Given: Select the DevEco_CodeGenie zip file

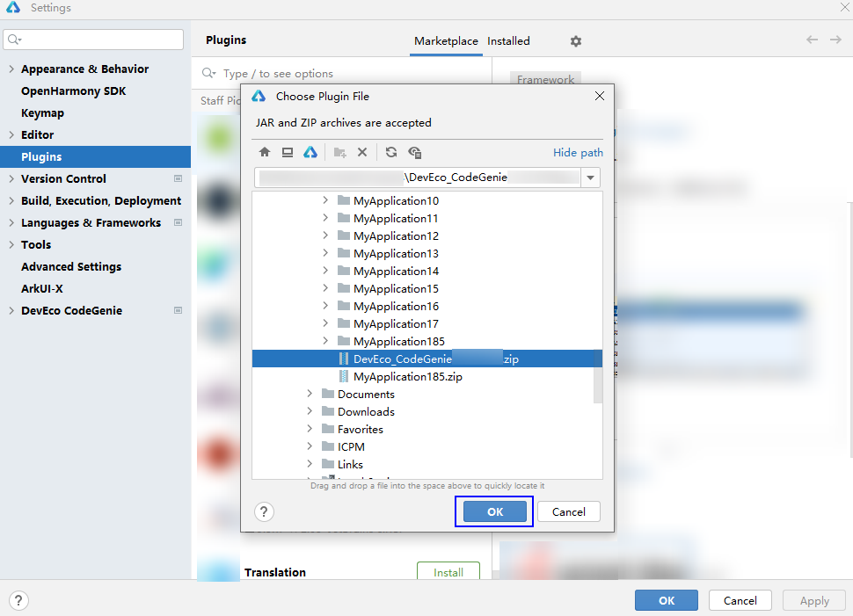Looking at the screenshot, I should pyautogui.click(x=427, y=359).
